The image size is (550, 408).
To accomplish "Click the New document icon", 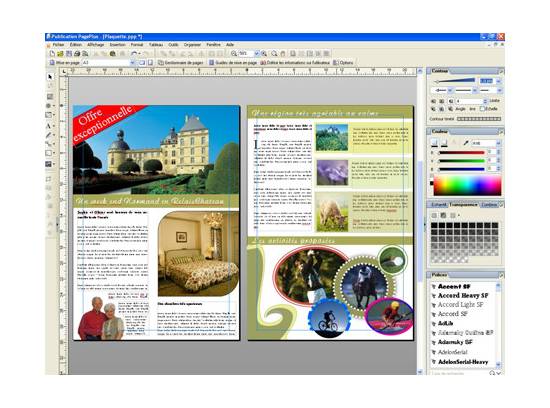I will [52, 54].
